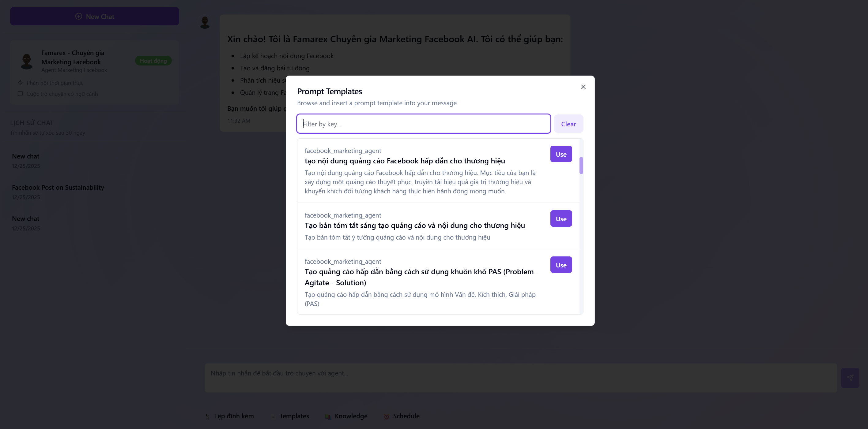The image size is (868, 429).
Task: Open Tệp đính kèm attachments
Action: (229, 416)
